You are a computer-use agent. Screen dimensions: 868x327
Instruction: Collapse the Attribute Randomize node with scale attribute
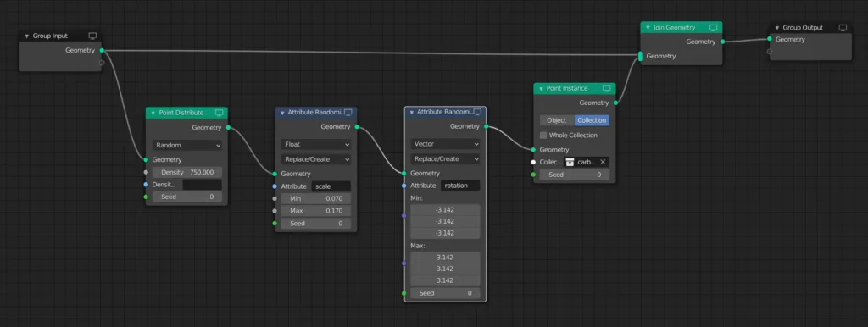point(282,113)
